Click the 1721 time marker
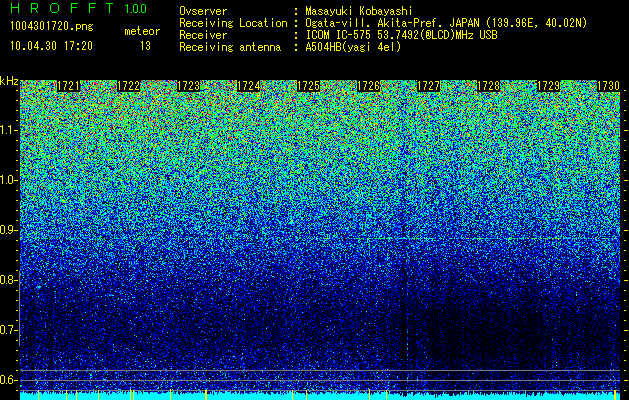Image resolution: width=629 pixels, height=400 pixels. [x=69, y=86]
